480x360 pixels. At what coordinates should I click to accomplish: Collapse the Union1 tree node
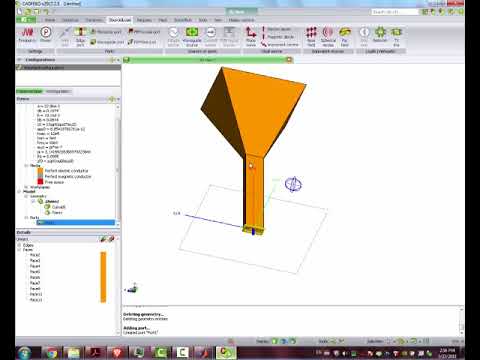[x=33, y=201]
